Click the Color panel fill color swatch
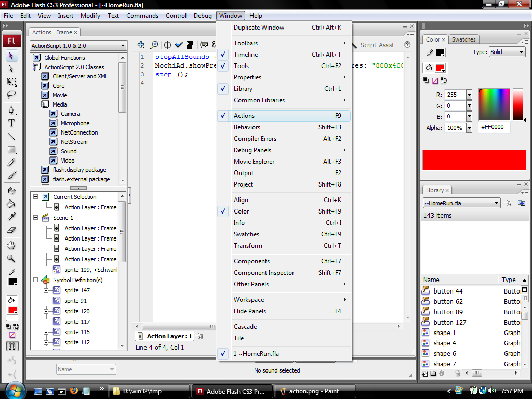Screen dimensions: 532x399 pyautogui.click(x=440, y=68)
